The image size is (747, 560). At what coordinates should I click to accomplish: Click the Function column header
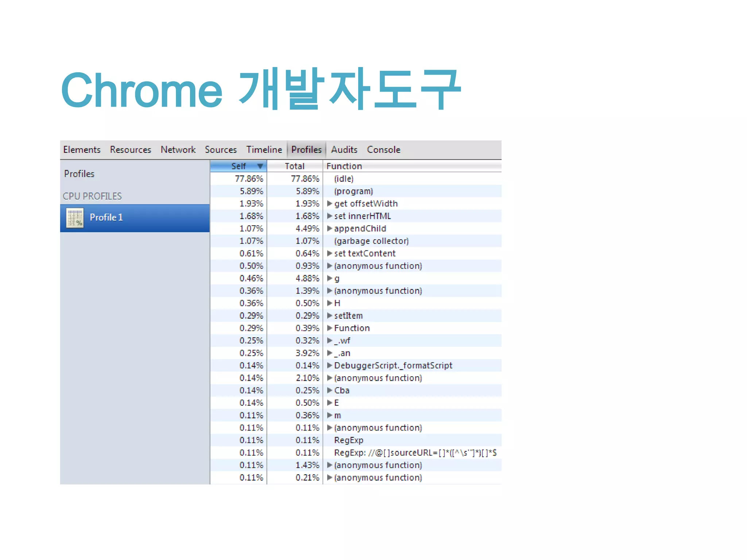coord(412,166)
